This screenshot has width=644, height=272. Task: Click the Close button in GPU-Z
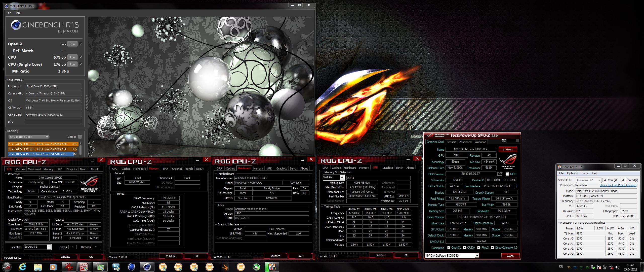click(510, 256)
